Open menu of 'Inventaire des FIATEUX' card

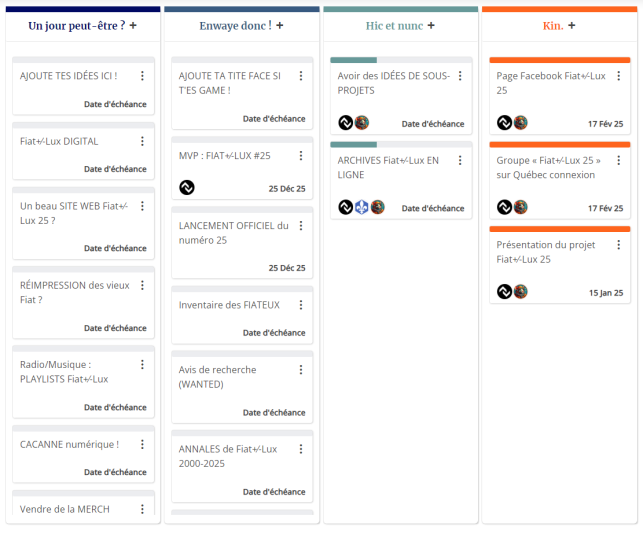coord(301,305)
